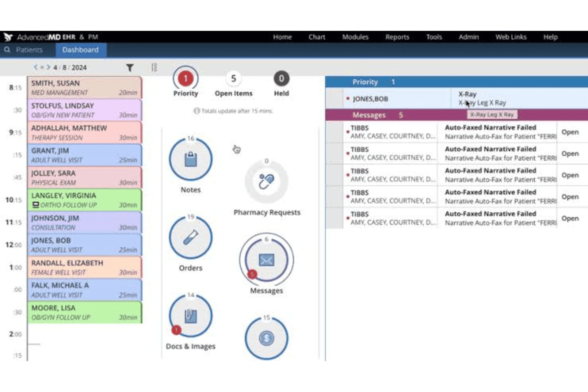Viewport: 588px width, 392px height.
Task: Select Michael A Falk's Adult Well Visit
Action: 84,290
